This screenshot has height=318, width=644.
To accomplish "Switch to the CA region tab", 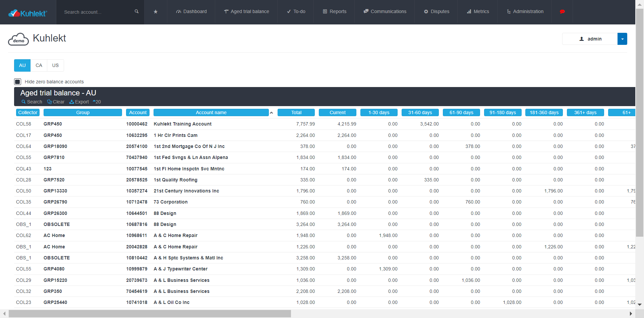I will click(39, 65).
